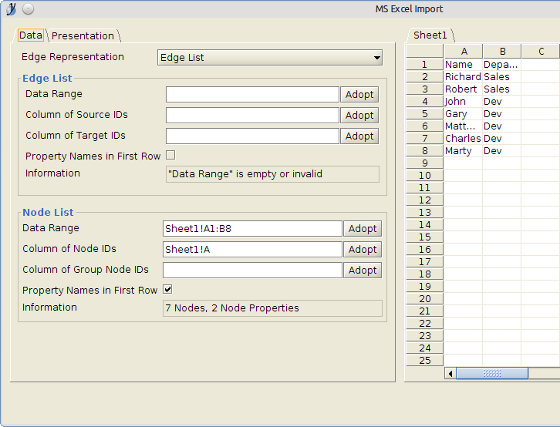560x427 pixels.
Task: Click the 'Gary' cell
Action: click(x=463, y=114)
